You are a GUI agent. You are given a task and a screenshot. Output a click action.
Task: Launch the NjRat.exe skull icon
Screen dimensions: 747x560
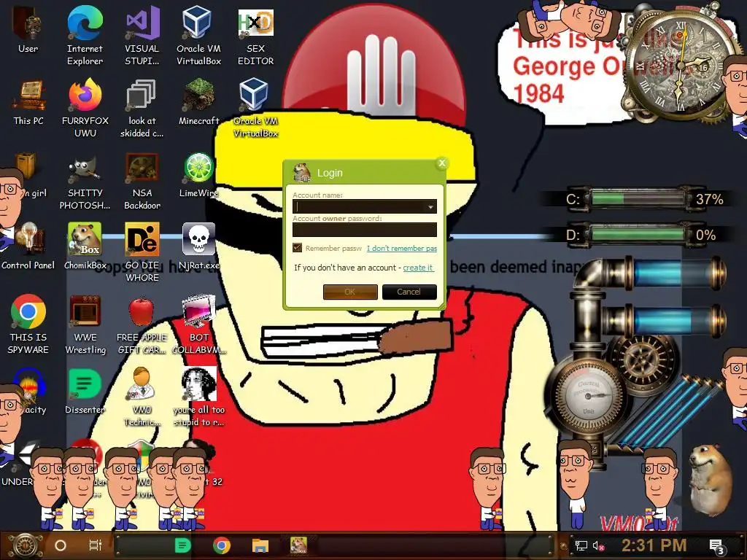coord(198,246)
